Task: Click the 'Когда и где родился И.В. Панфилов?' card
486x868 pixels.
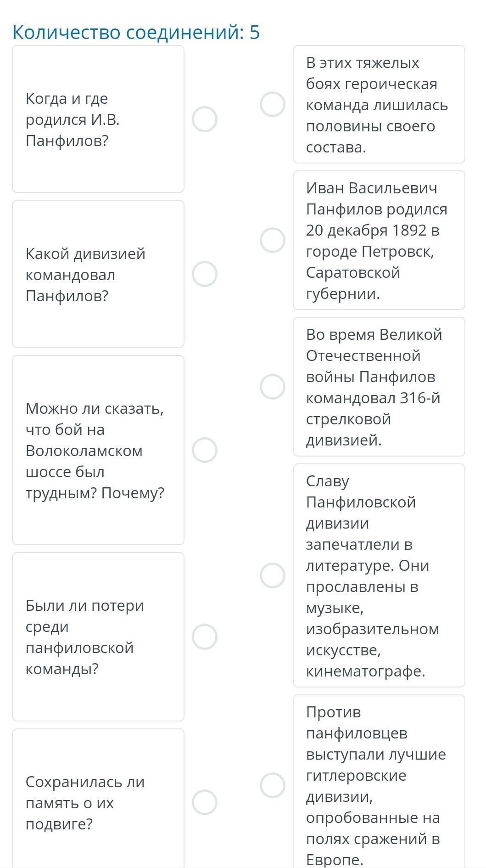Action: point(98,119)
